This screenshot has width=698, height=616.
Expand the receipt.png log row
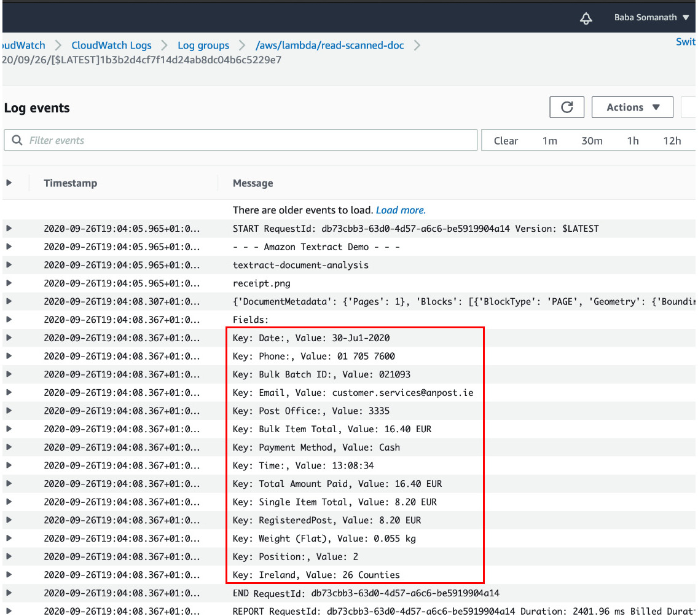(x=9, y=283)
